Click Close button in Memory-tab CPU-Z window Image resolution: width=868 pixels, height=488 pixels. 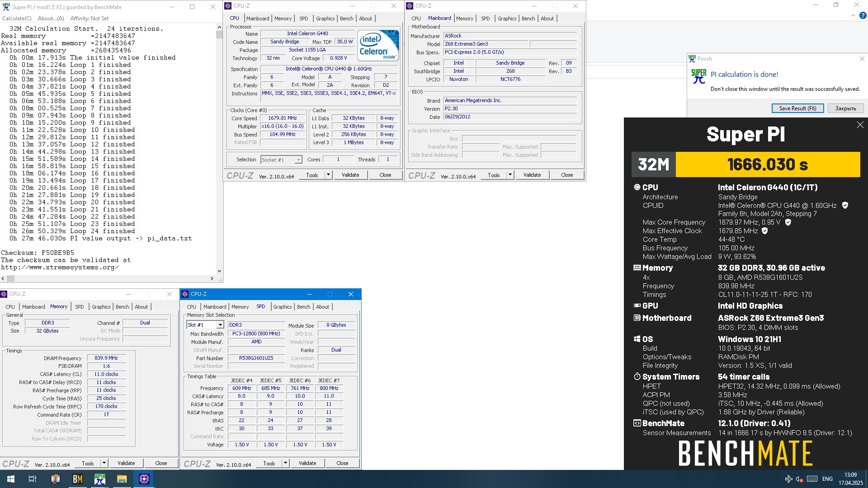(161, 463)
